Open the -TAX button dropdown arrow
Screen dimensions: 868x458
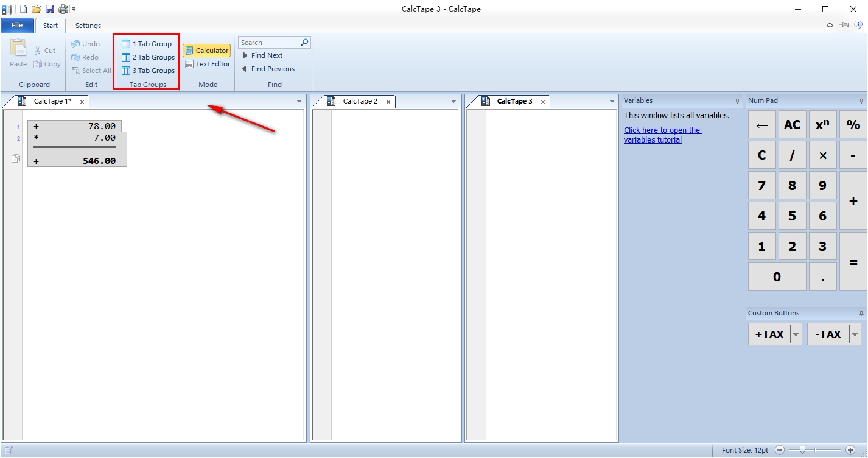pos(855,334)
